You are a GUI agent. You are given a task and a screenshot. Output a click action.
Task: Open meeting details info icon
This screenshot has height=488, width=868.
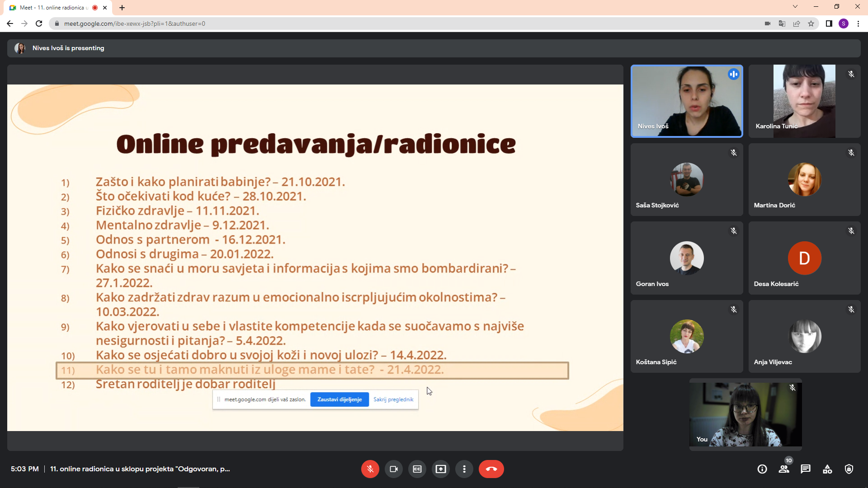coord(762,469)
